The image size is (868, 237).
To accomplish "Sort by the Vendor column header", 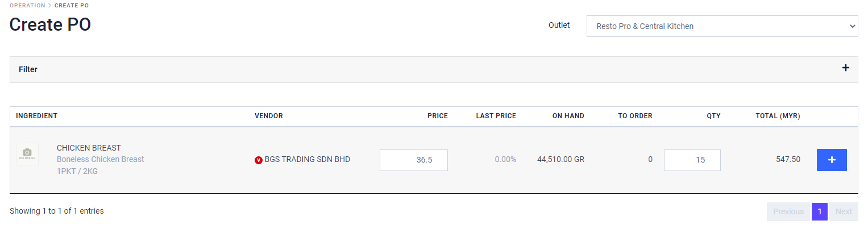I will 268,116.
